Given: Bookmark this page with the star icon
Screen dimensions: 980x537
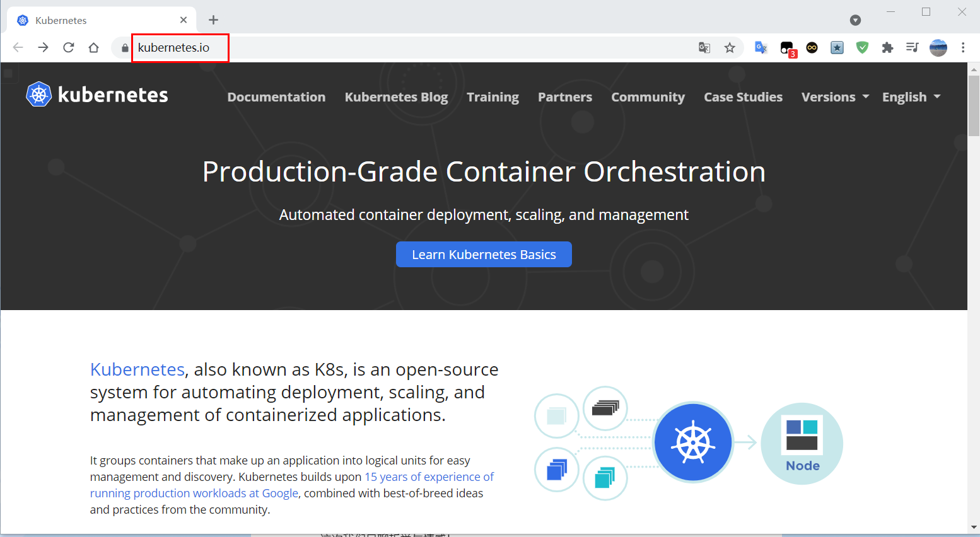Looking at the screenshot, I should tap(730, 47).
